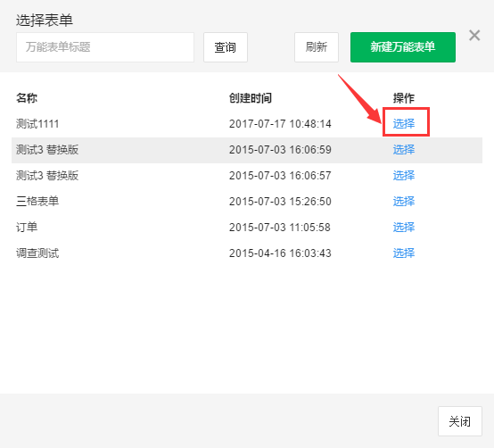Click the 测试1111 form name
This screenshot has width=494, height=448.
[37, 123]
